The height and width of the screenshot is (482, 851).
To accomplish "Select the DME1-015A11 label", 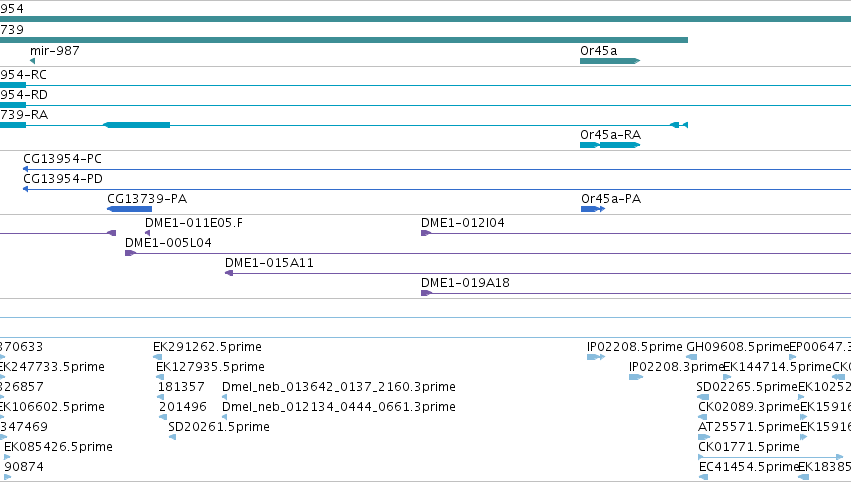I will pyautogui.click(x=269, y=263).
